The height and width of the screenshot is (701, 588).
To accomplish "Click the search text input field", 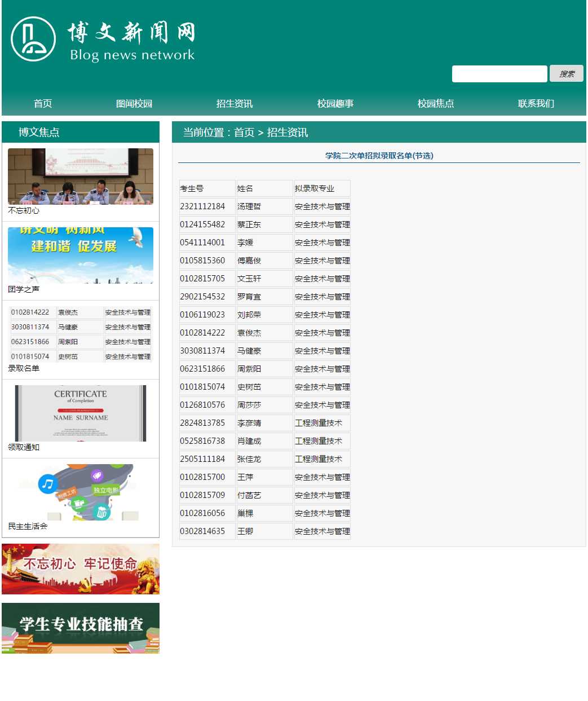I will [499, 74].
